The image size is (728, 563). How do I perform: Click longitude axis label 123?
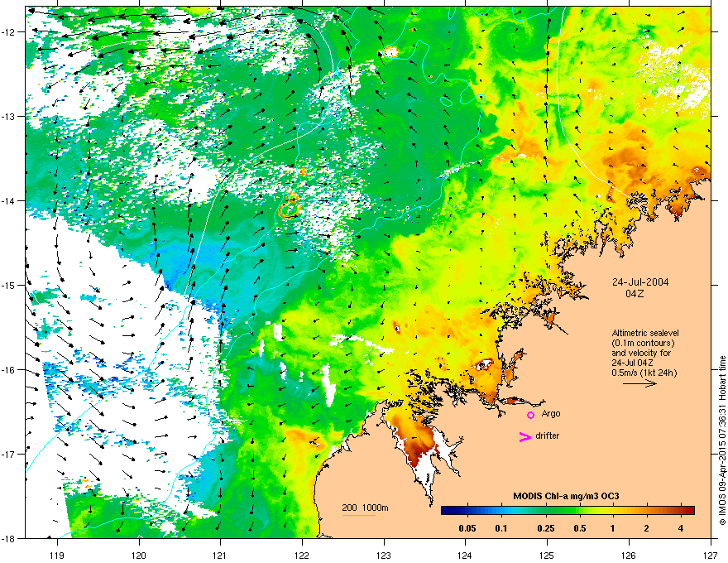coord(384,555)
